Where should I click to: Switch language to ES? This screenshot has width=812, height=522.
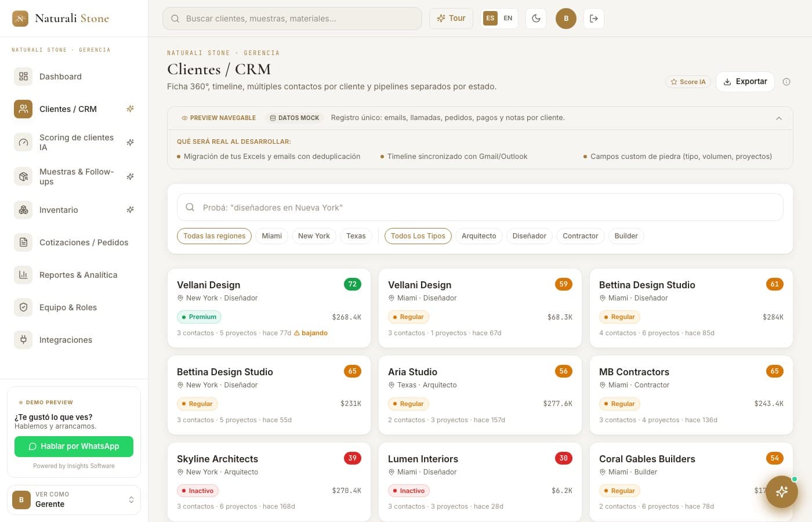click(x=490, y=19)
